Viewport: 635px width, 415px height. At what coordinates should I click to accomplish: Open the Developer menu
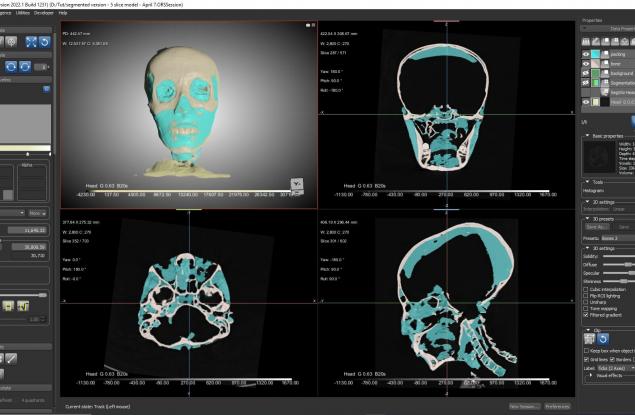[x=45, y=13]
